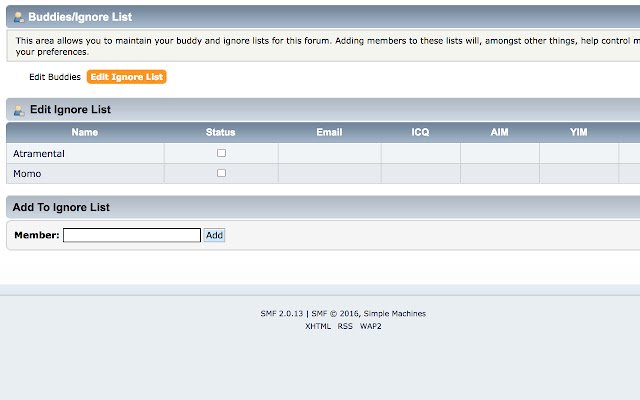
Task: Focus the Member text input field
Action: [x=132, y=235]
